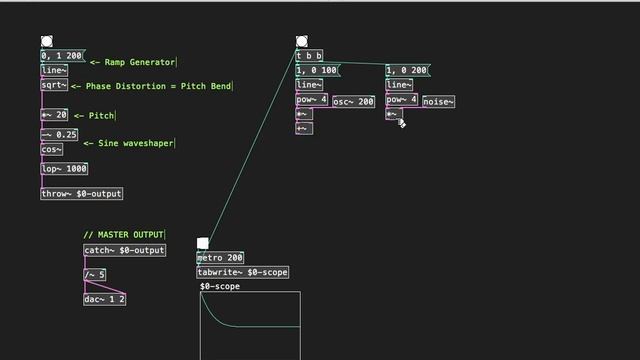Click the "// MASTER OUTPUT" comment
Viewport: 640px width, 360px height.
(x=124, y=235)
